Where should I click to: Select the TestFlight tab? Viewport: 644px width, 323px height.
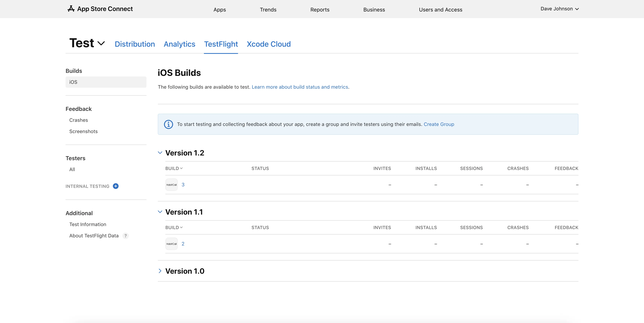221,44
